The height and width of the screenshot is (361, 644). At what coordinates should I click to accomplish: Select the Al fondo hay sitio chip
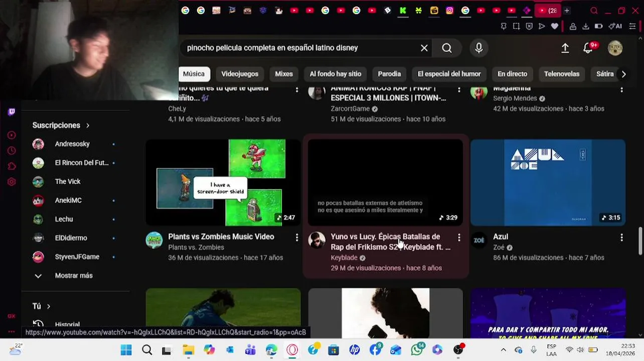pyautogui.click(x=336, y=74)
